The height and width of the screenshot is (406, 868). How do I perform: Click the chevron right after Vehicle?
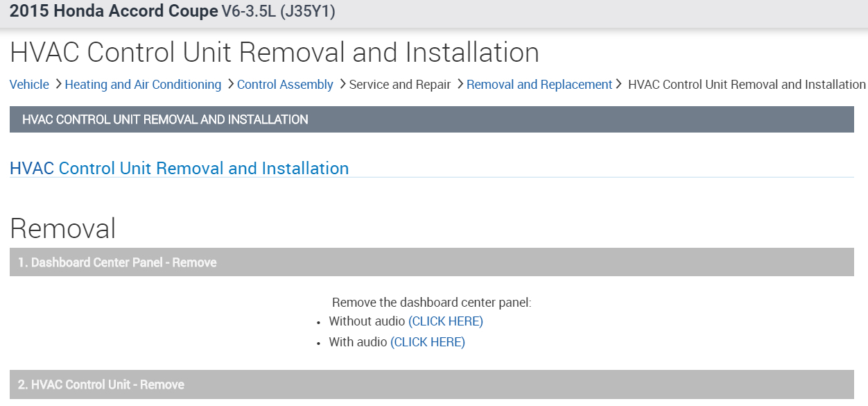click(x=58, y=84)
